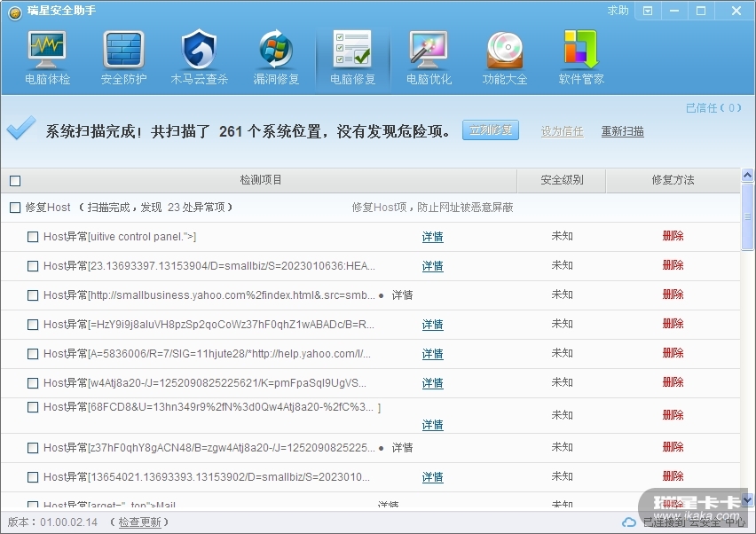756x534 pixels.
Task: Open 漏洞修复 Windows update icon
Action: click(x=276, y=49)
